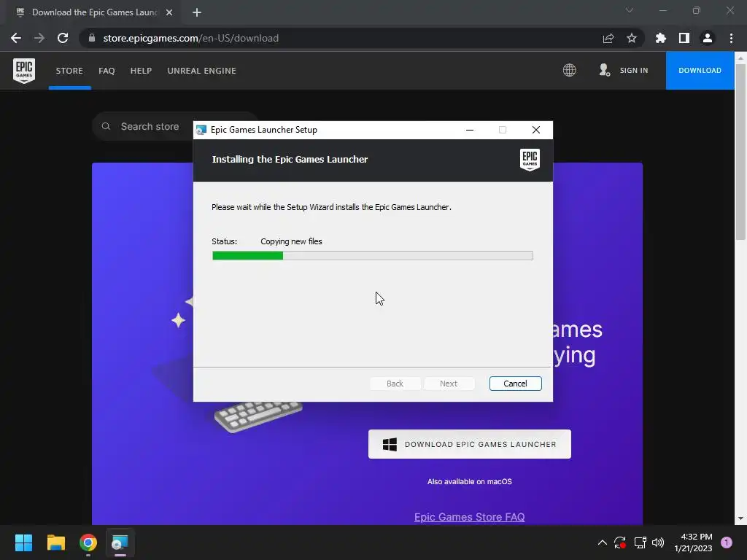
Task: Open File Explorer from the taskbar
Action: click(x=55, y=542)
